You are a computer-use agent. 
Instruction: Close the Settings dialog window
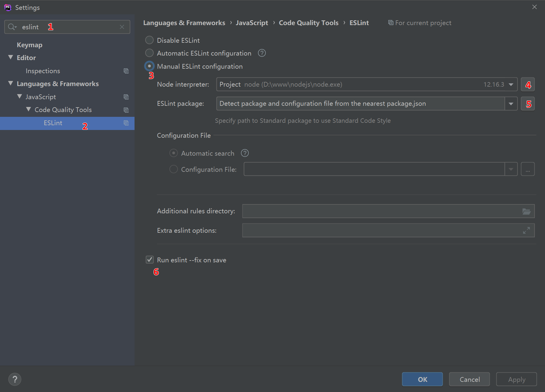coord(535,7)
